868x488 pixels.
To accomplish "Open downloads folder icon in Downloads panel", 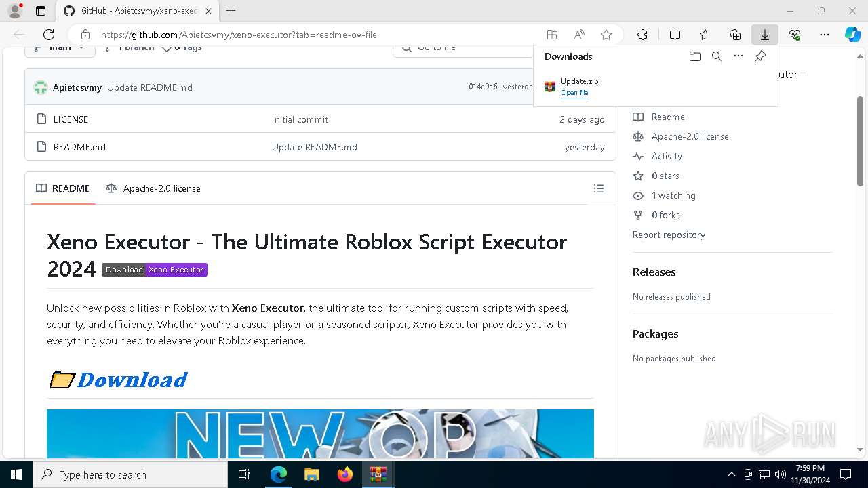I will pyautogui.click(x=694, y=56).
